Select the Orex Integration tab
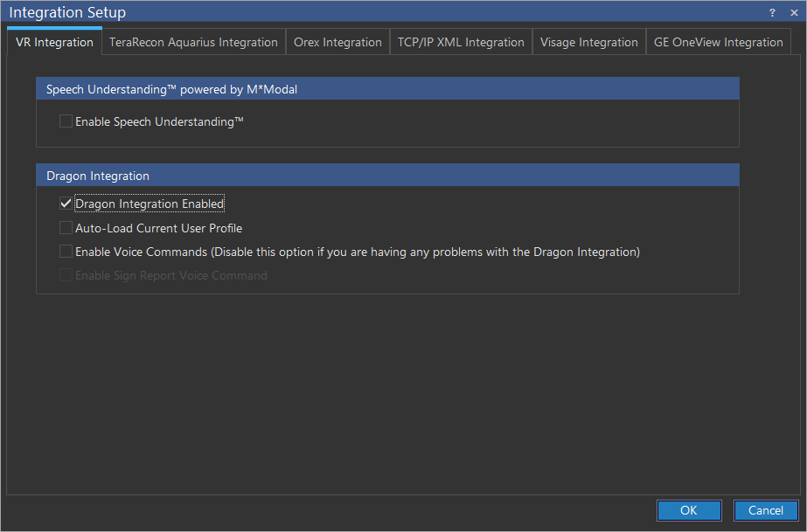807x532 pixels. pyautogui.click(x=337, y=42)
